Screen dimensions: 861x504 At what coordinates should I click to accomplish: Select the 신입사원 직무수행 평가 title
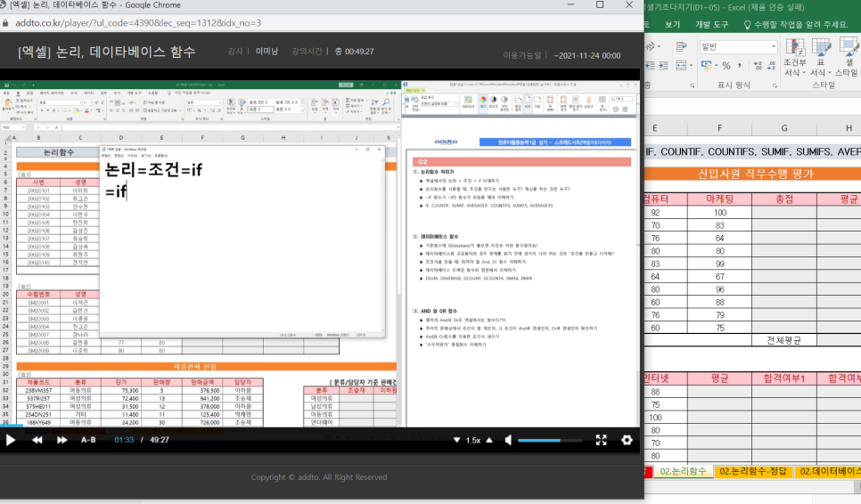click(x=755, y=174)
